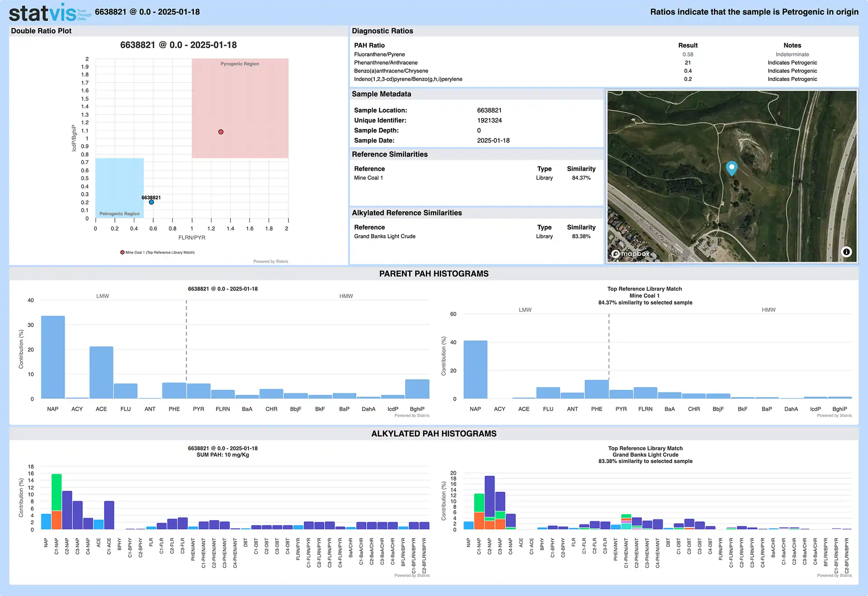Open the map info button

[x=846, y=252]
